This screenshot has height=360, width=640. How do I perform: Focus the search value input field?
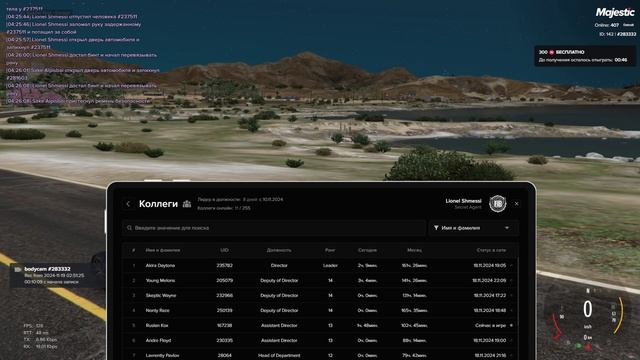click(x=274, y=228)
